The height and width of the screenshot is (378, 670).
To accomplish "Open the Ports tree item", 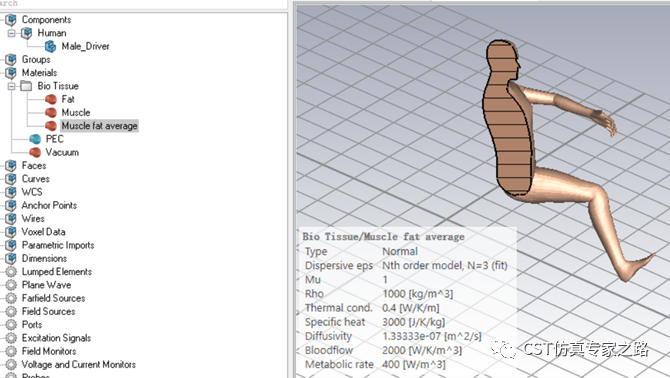I will (32, 325).
